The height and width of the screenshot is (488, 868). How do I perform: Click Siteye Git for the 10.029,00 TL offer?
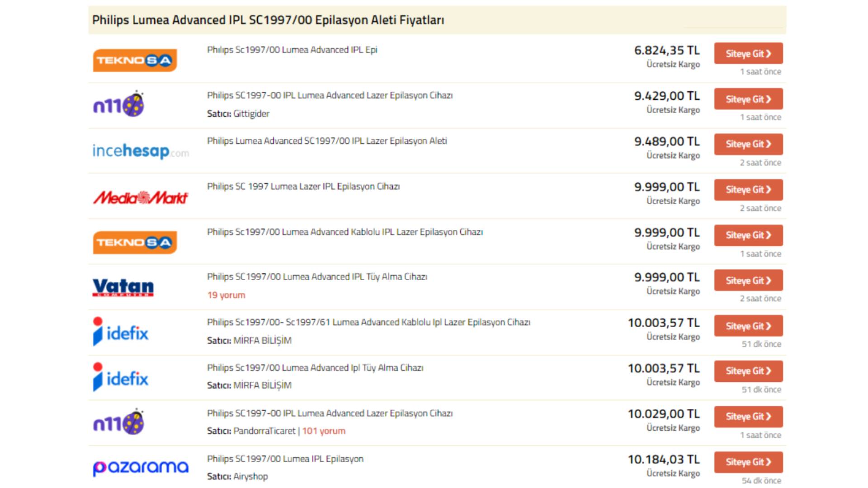point(748,417)
